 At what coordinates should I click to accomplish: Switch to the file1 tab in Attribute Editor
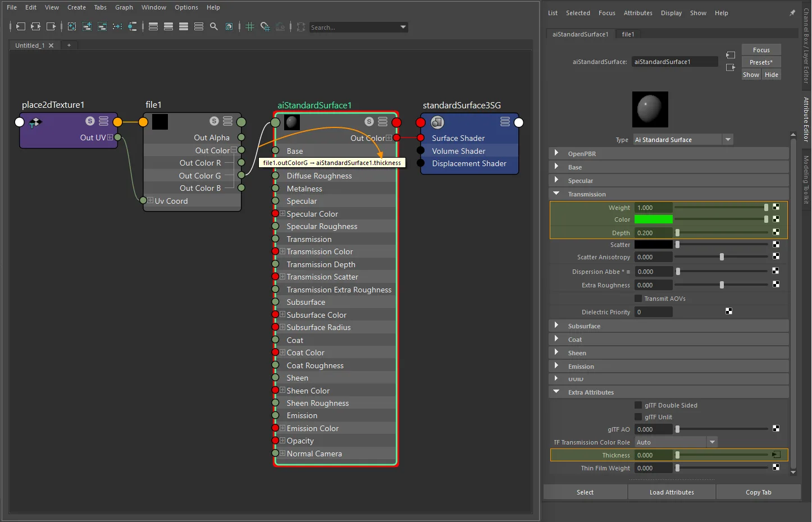(628, 34)
